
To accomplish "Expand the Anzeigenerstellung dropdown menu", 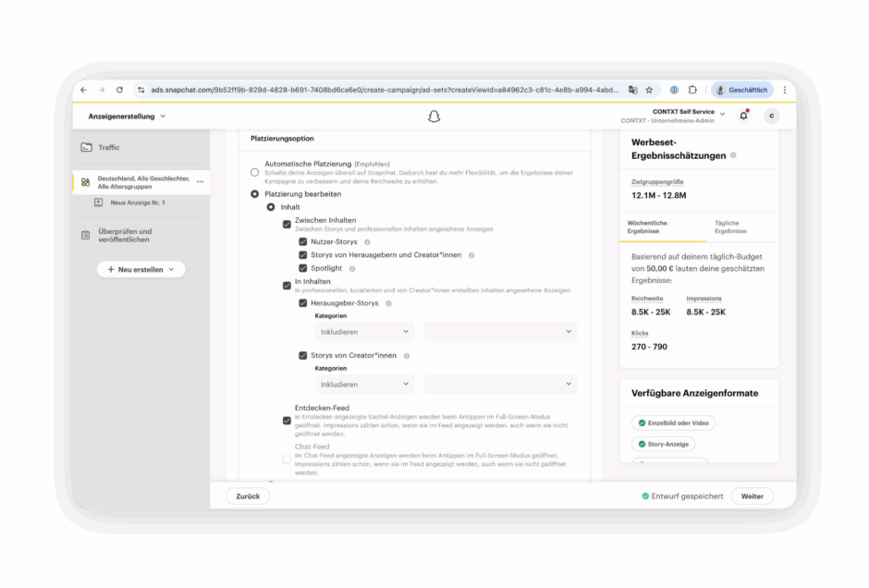I will 128,116.
